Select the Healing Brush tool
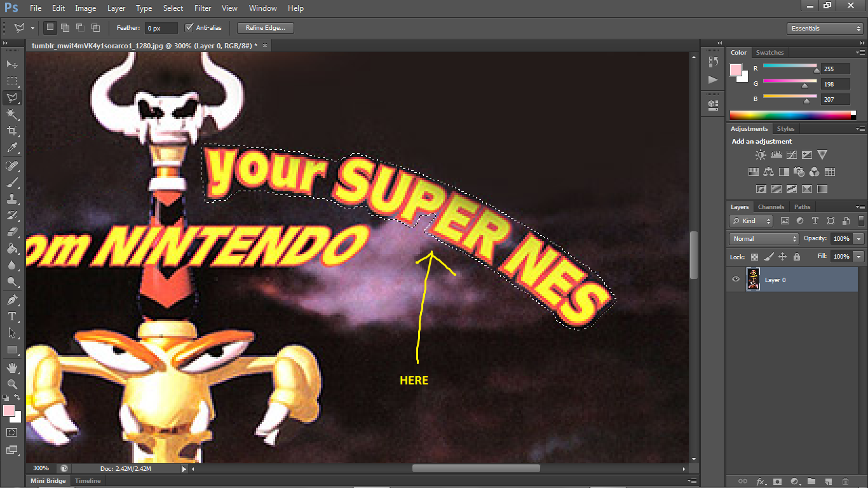 click(x=12, y=166)
